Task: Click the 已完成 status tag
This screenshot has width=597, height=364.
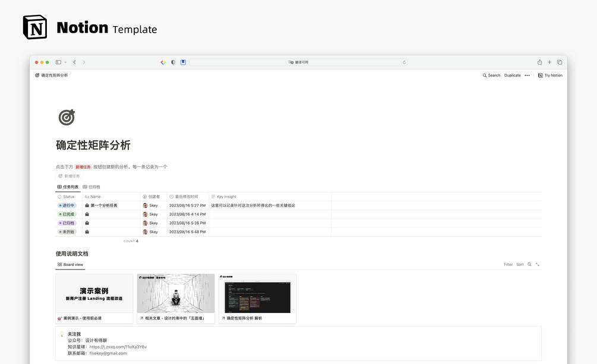Action: [67, 214]
